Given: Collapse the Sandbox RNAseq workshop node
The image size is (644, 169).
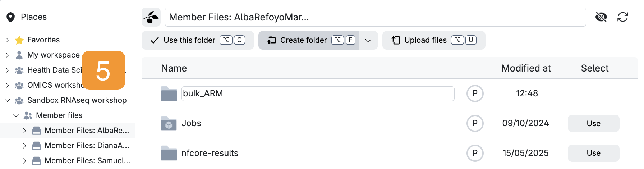Looking at the screenshot, I should (7, 100).
